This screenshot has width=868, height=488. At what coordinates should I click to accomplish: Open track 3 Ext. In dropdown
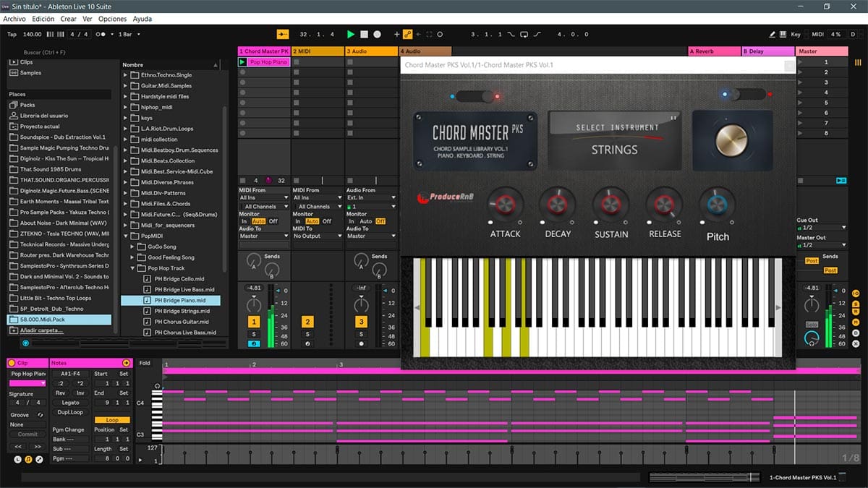(x=372, y=197)
